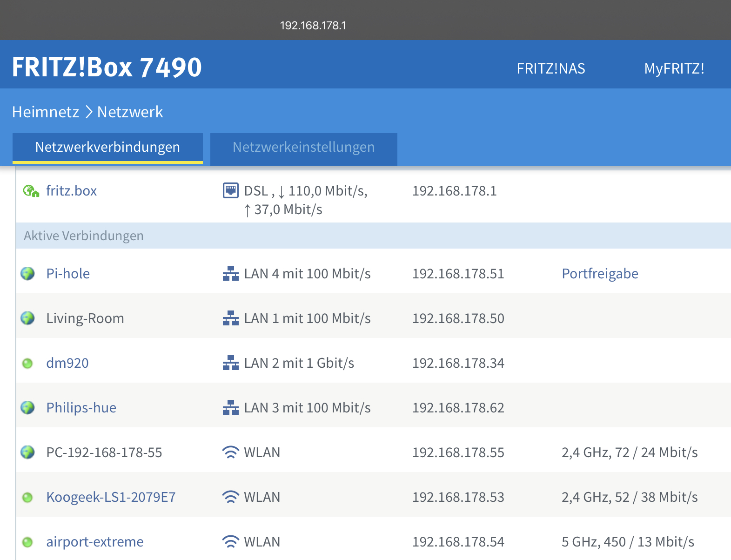Screen dimensions: 731x560
Task: Switch to the Netzwerkverbindungen tab
Action: click(107, 148)
